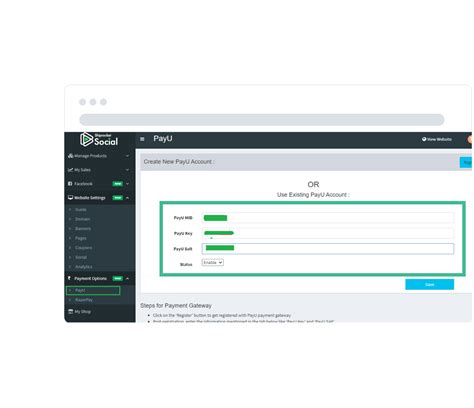Image resolution: width=474 pixels, height=408 pixels.
Task: Click 'Use Existing PayU Account' text
Action: pos(313,195)
